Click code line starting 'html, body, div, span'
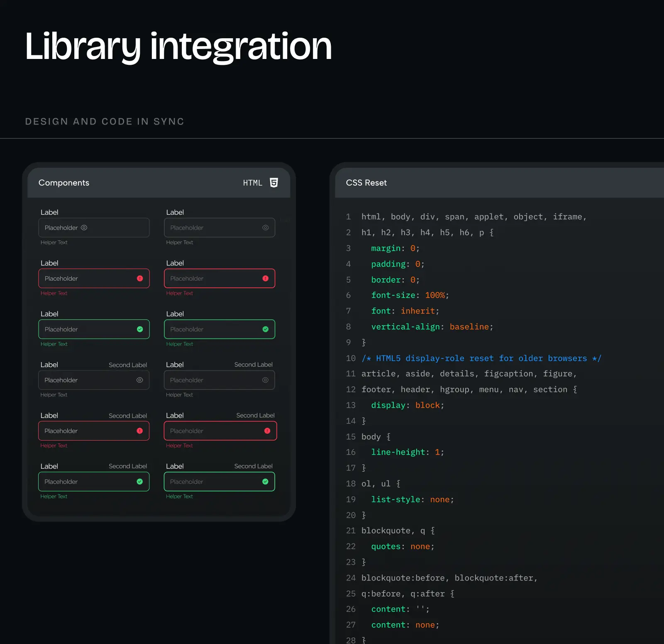 coord(474,217)
